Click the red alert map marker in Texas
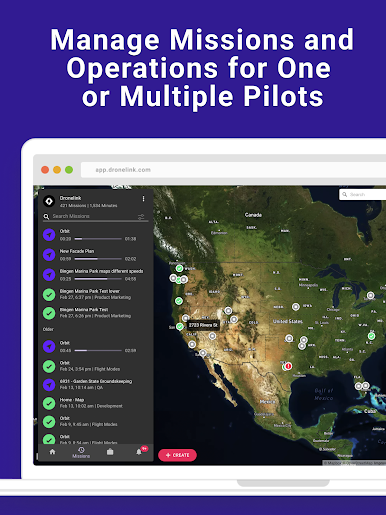The image size is (386, 515). click(288, 366)
